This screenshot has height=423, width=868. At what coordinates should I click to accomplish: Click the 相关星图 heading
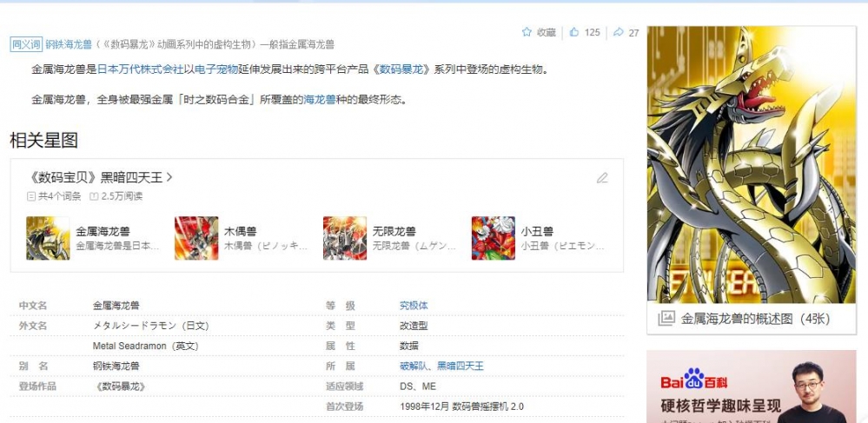click(43, 141)
